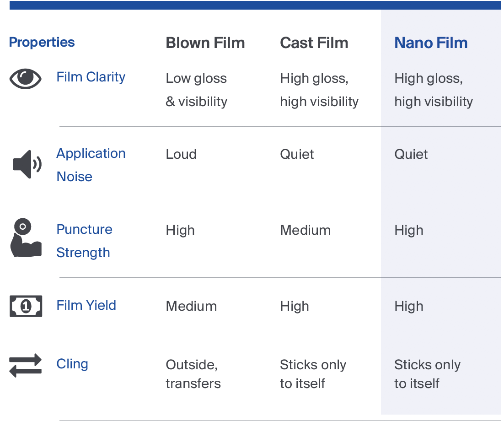
Task: Click the Properties column header
Action: tap(42, 42)
